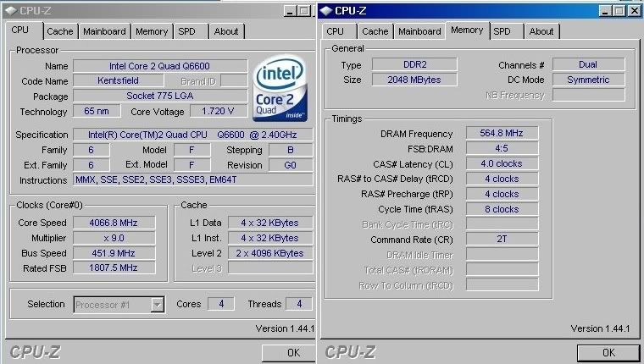Click the Threads count value
Viewport: 644px width, 364px height.
tap(299, 304)
